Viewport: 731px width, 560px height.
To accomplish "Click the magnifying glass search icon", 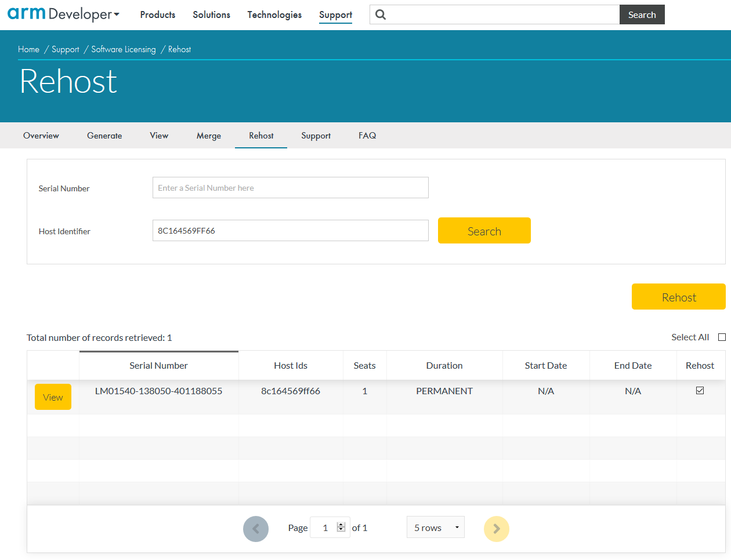I will pos(381,14).
